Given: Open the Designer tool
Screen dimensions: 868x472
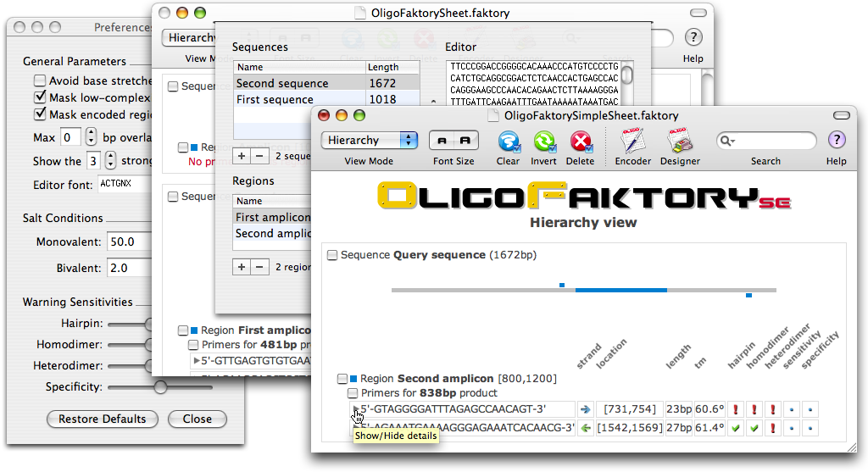Looking at the screenshot, I should [680, 141].
